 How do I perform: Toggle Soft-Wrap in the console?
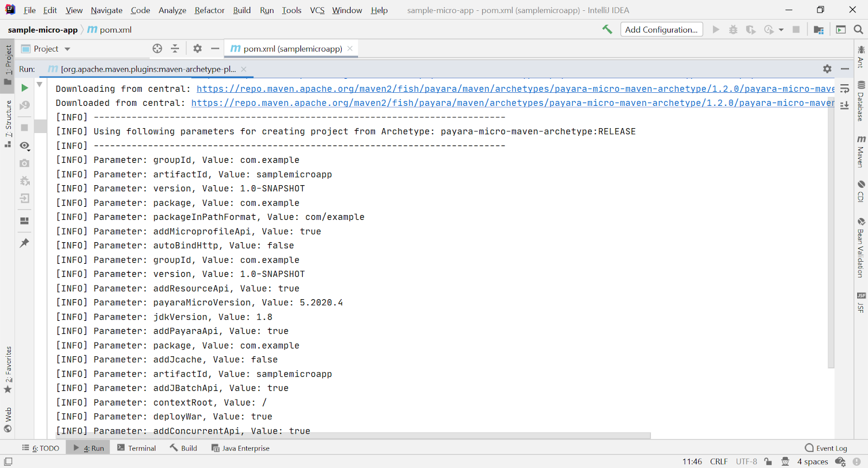coord(845,88)
